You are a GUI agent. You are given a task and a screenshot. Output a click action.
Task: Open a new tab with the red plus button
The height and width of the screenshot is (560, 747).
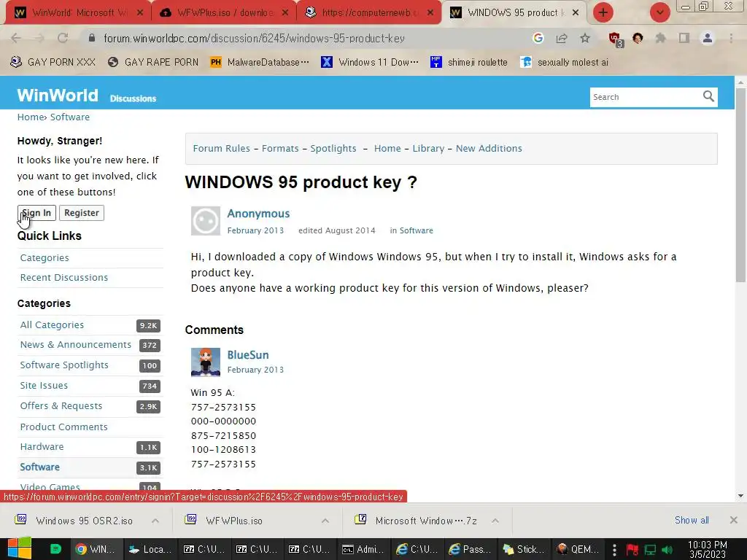(x=603, y=12)
